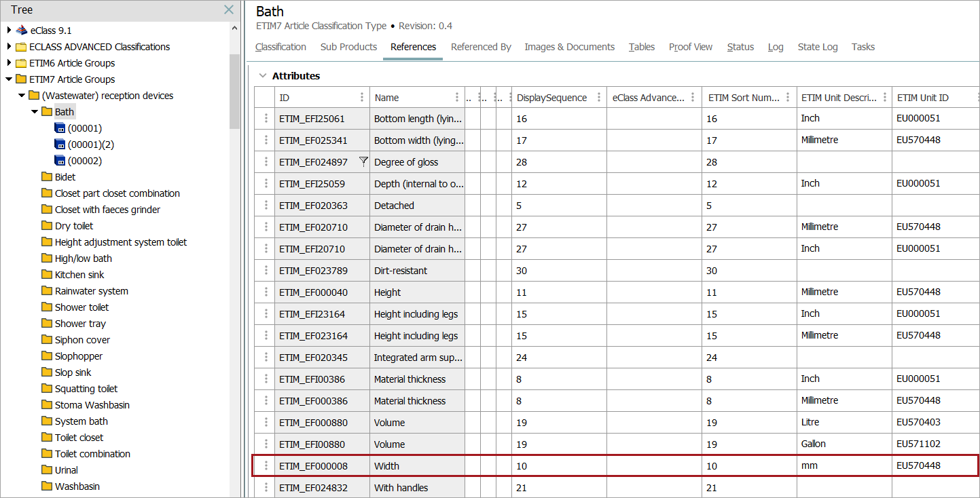This screenshot has height=498, width=980.
Task: Select the (00001) product node icon
Action: [60, 128]
